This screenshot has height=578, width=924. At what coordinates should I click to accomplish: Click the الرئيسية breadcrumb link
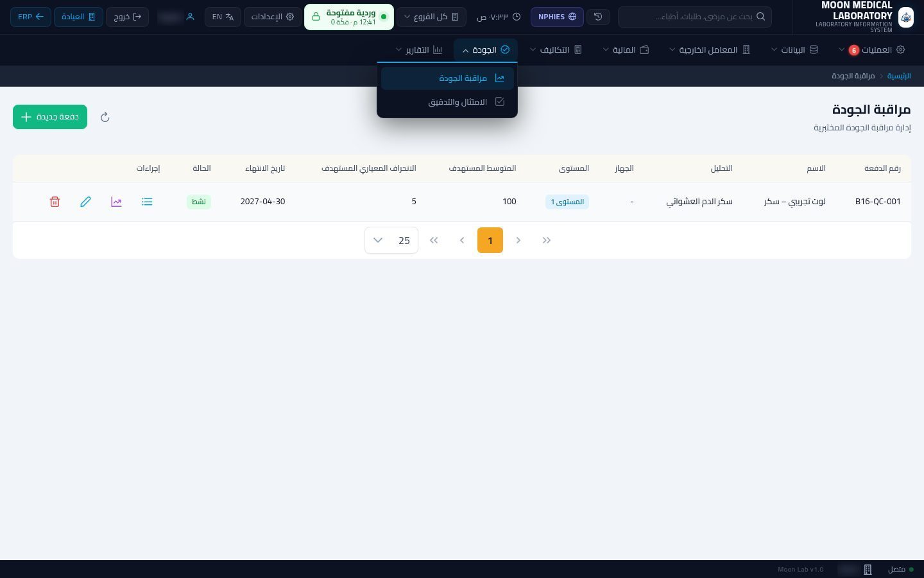coord(899,76)
